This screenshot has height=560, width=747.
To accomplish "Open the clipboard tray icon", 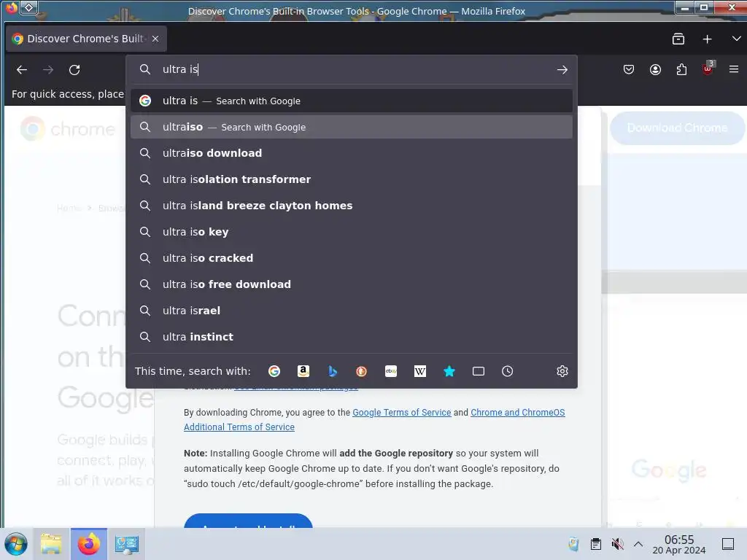I will (595, 544).
